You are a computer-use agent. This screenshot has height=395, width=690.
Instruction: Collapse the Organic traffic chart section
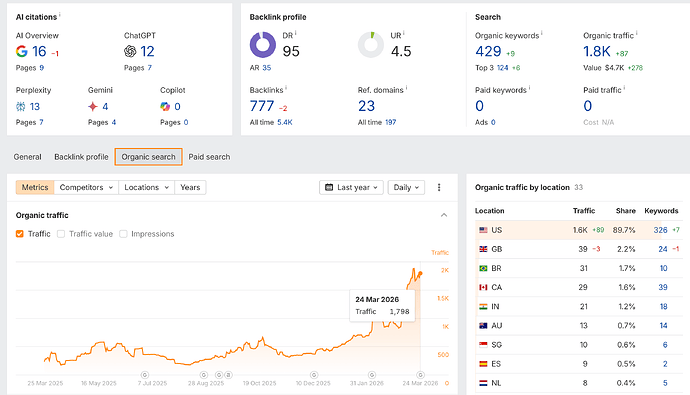[444, 215]
